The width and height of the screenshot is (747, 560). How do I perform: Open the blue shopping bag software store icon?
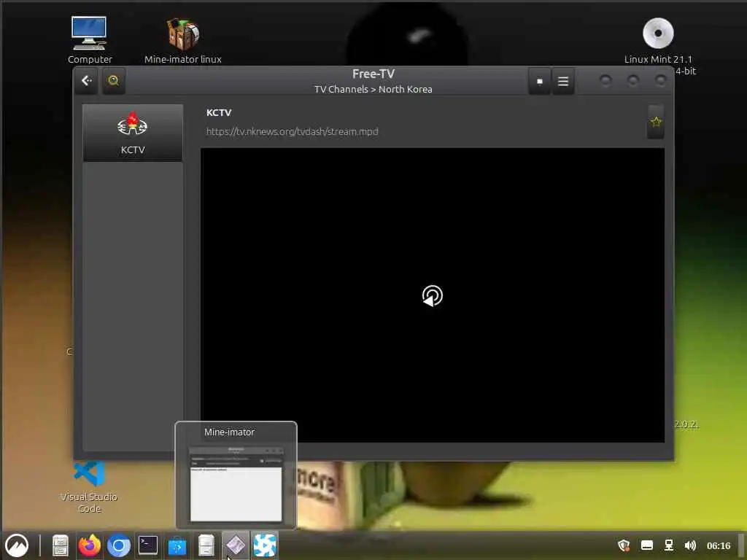tap(177, 546)
